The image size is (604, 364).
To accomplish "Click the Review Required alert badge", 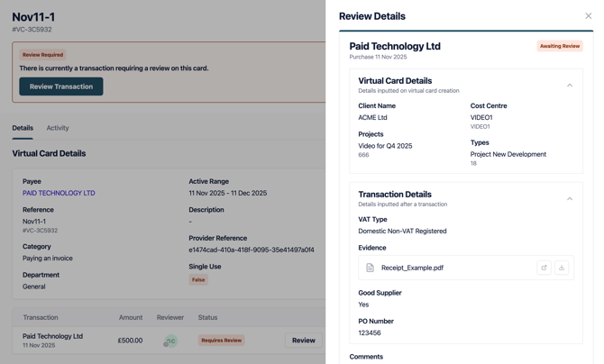I will [x=43, y=55].
